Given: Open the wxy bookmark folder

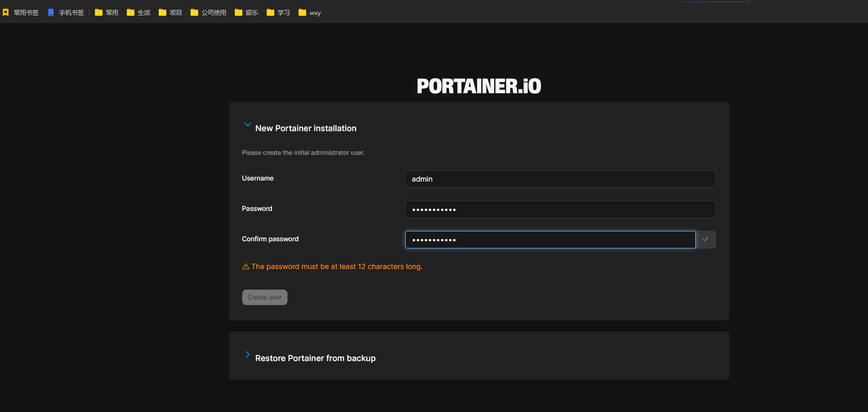Looking at the screenshot, I should click(310, 12).
